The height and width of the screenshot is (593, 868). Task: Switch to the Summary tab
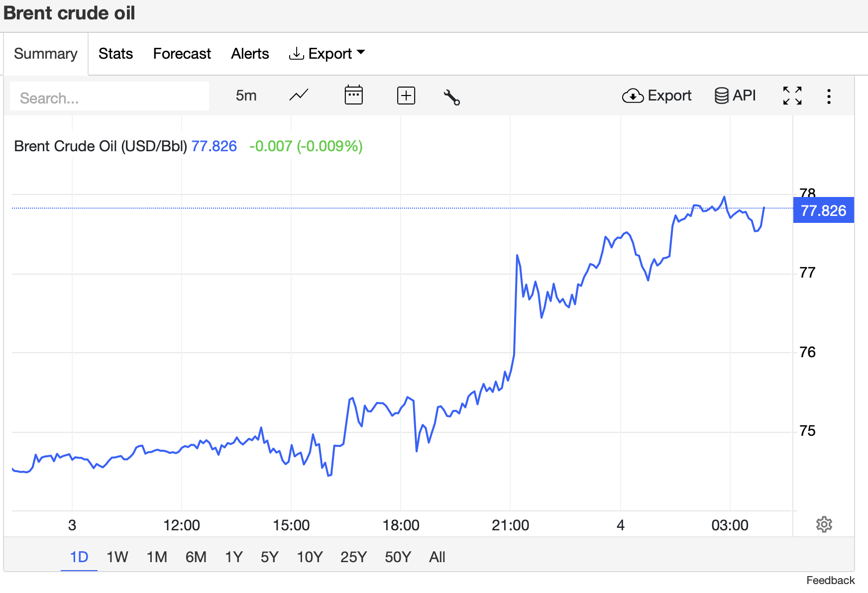46,54
